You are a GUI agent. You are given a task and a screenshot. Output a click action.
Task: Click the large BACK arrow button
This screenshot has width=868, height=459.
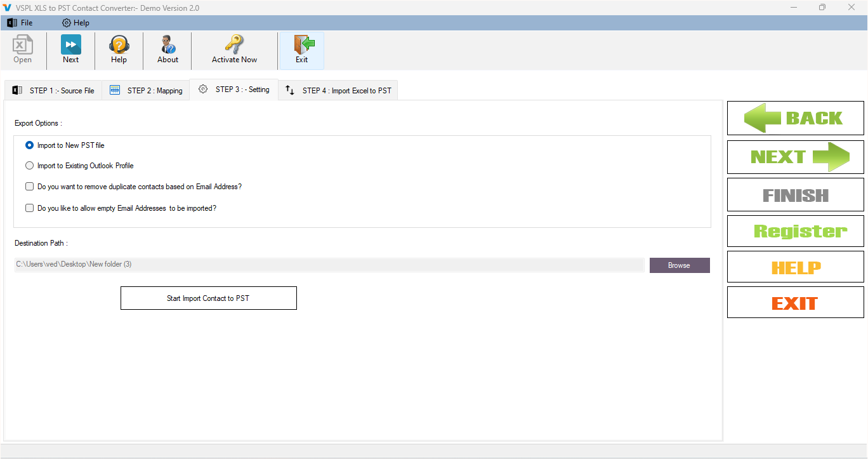click(796, 118)
